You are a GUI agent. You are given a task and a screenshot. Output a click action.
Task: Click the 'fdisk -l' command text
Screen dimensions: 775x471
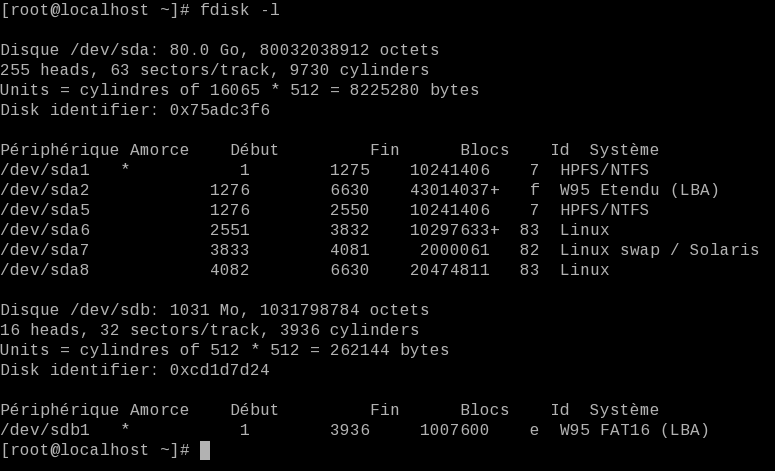tap(240, 10)
